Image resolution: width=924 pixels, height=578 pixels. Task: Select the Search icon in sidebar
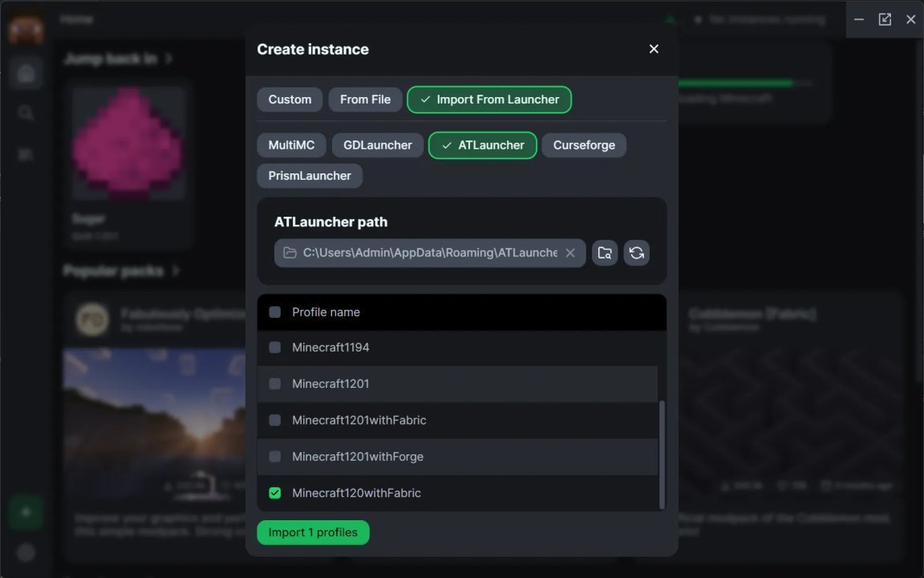pyautogui.click(x=26, y=112)
